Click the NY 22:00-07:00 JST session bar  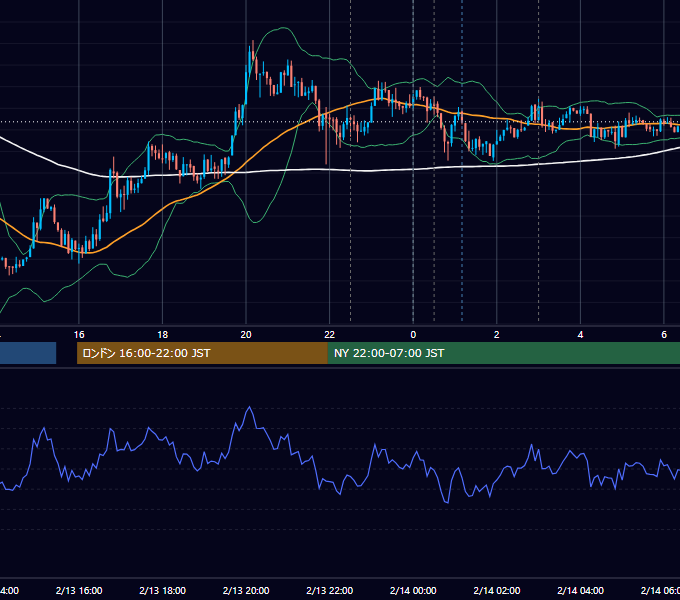pos(503,353)
